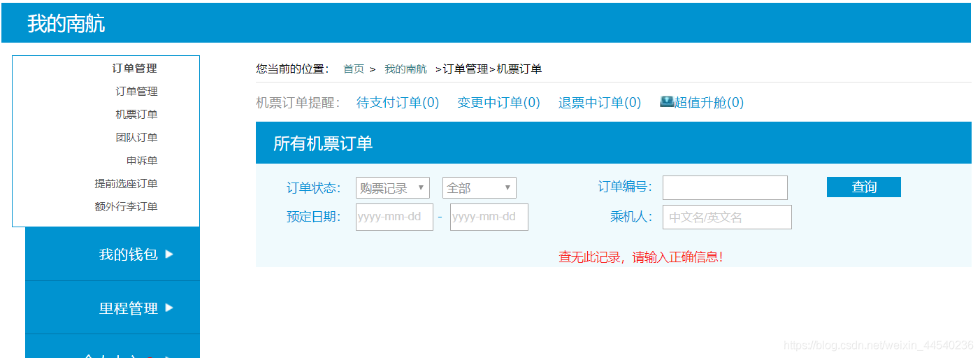The width and height of the screenshot is (980, 358).
Task: Select 提前选座订单 in sidebar
Action: tap(126, 184)
